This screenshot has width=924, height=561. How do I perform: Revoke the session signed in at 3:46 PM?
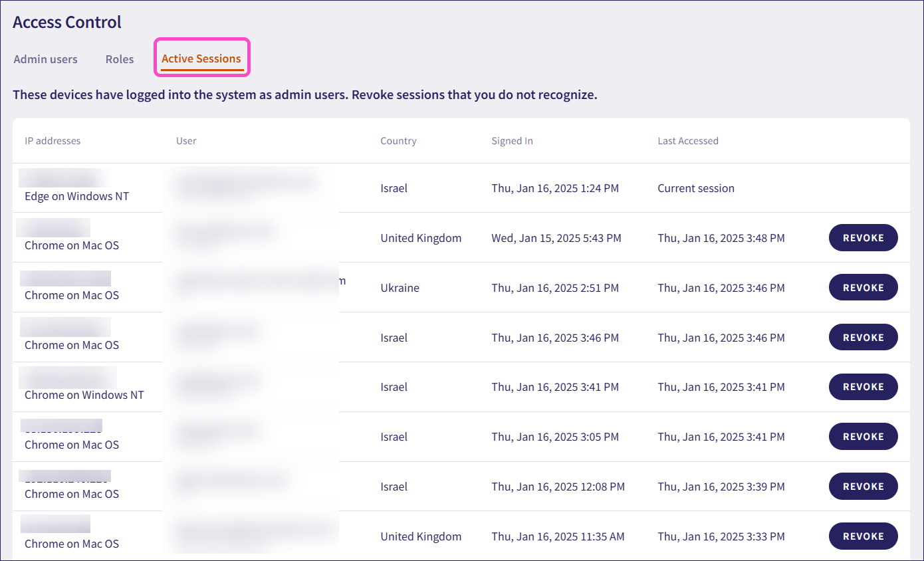coord(863,338)
